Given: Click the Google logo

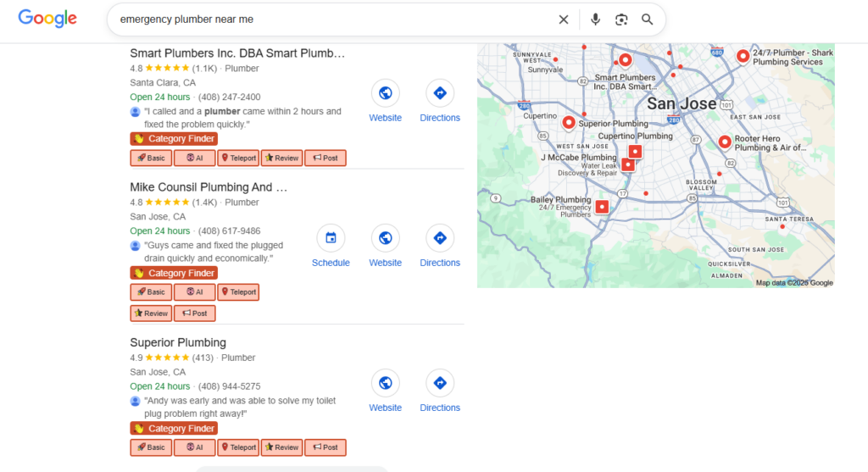Looking at the screenshot, I should pos(47,19).
